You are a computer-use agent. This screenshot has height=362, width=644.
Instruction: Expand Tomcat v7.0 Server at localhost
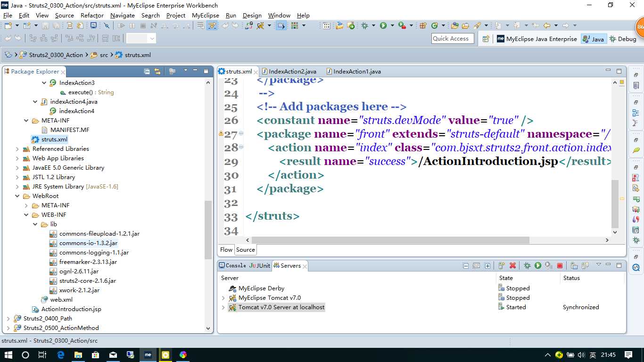coord(223,307)
